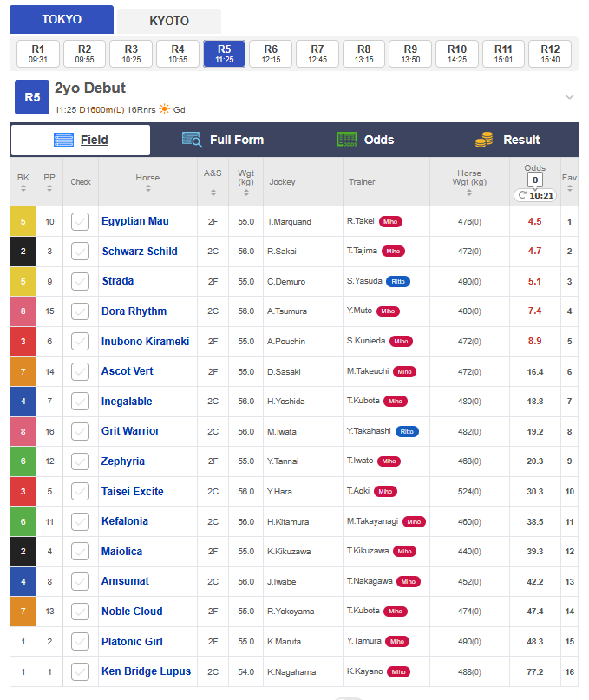This screenshot has width=589, height=700.
Task: View Taisei Excite horse details
Action: (133, 492)
